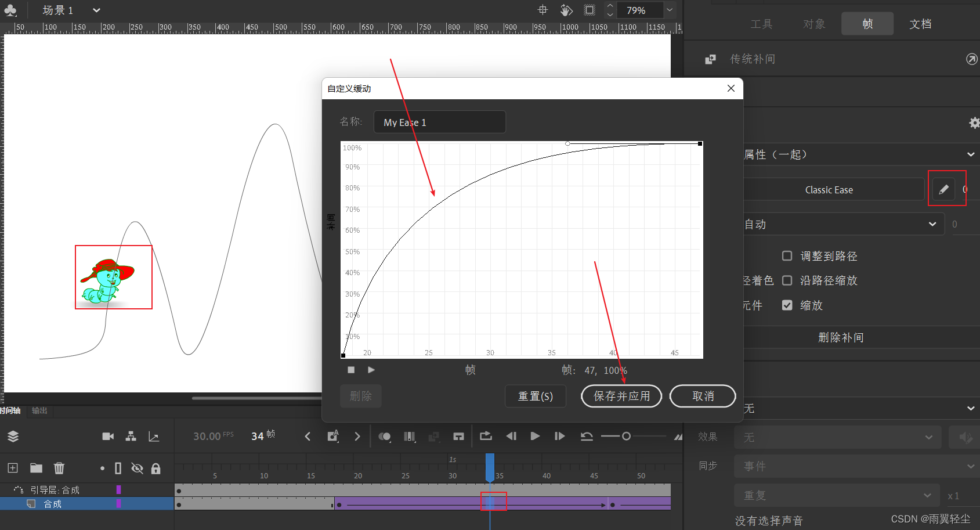Click the layers stack icon in timeline
Viewport: 980px width, 530px height.
(13, 437)
